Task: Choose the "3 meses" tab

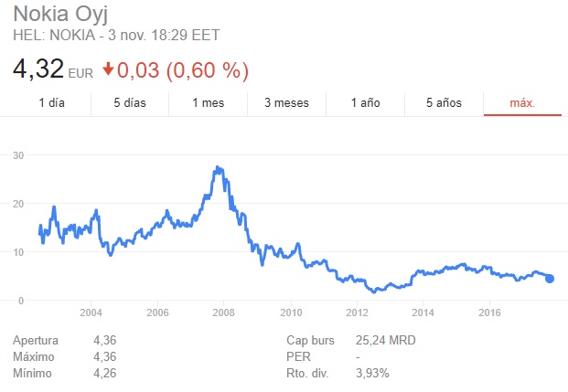Action: point(285,103)
